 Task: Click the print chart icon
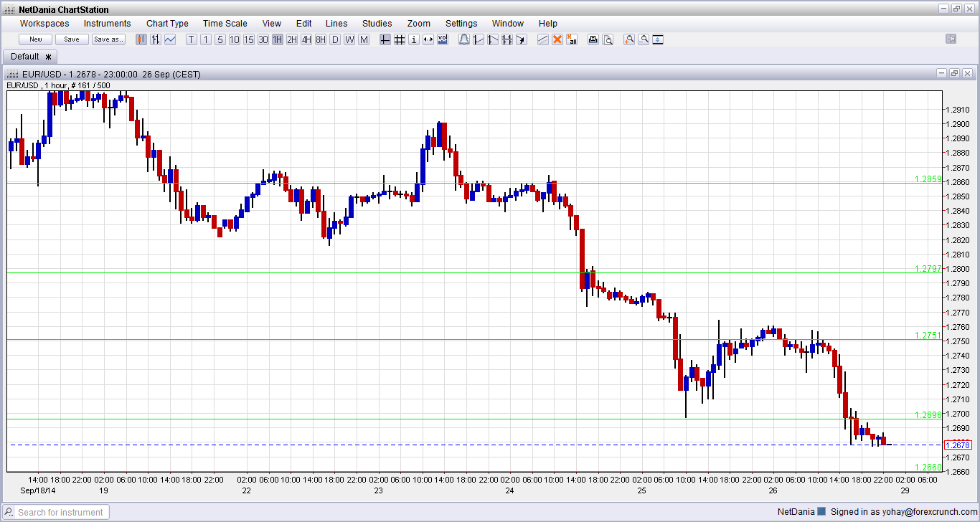[x=593, y=39]
